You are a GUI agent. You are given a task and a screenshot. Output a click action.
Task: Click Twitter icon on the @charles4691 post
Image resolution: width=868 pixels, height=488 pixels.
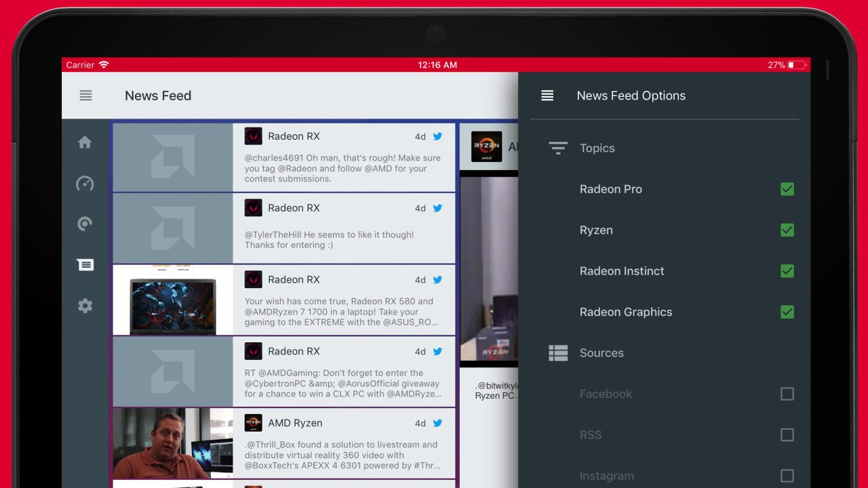[437, 136]
